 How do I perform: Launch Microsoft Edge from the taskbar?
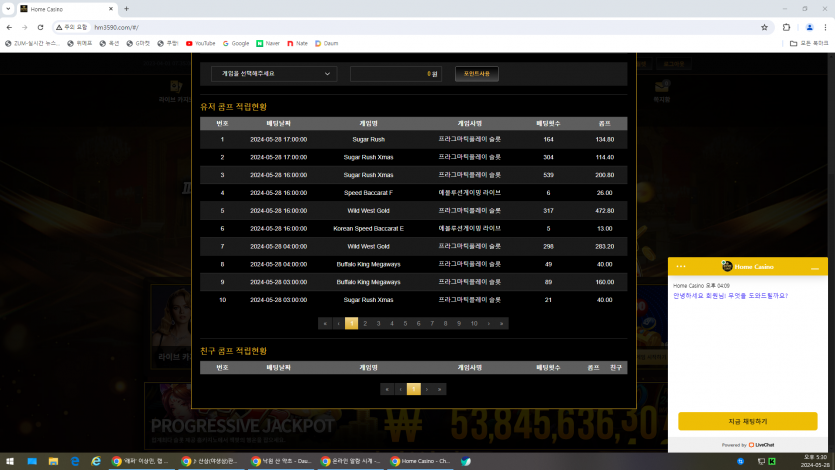(x=75, y=461)
